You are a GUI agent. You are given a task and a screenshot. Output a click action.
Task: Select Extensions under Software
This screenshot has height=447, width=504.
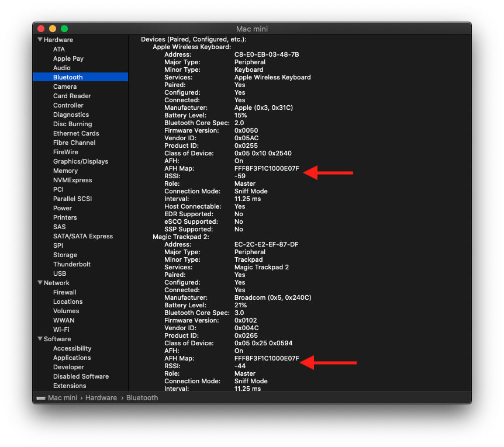point(70,386)
